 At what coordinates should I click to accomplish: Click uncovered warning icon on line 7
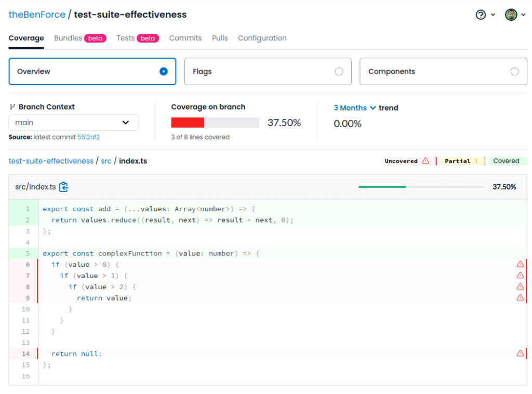520,275
